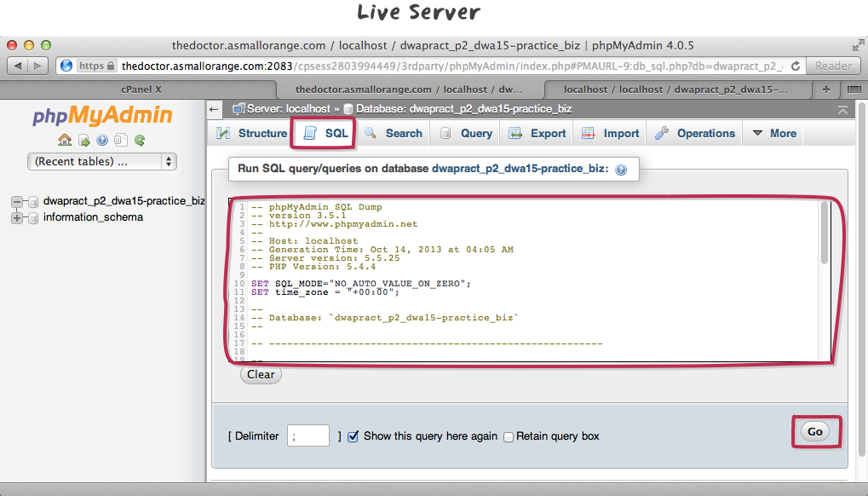Enable the 'Retain query box' checkbox
868x496 pixels.
click(x=509, y=436)
